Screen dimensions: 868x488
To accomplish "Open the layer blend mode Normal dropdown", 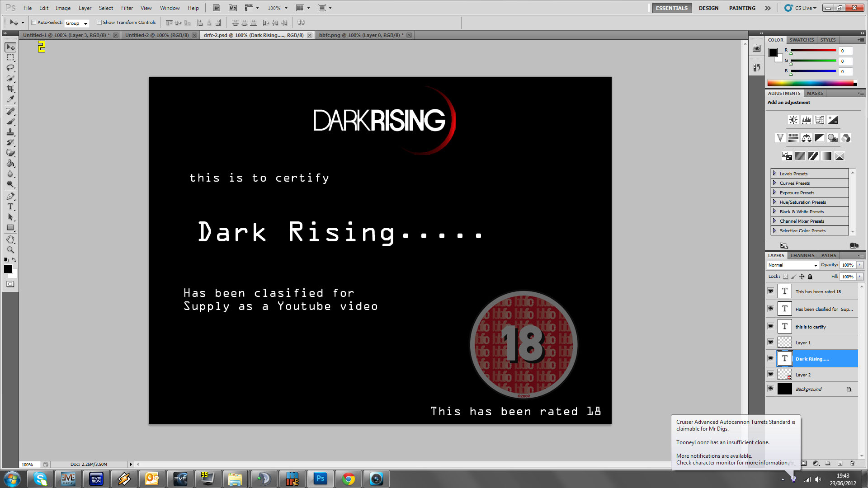I will pos(793,265).
